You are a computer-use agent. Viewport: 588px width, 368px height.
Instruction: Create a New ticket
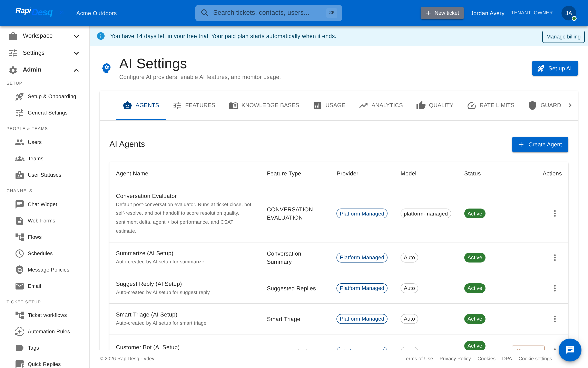click(x=442, y=13)
